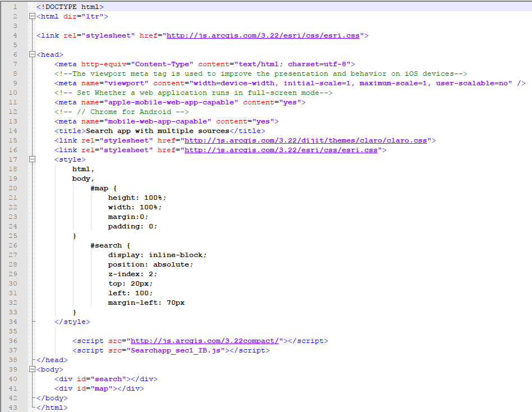Collapse the body fold marker on line 39

[32, 369]
